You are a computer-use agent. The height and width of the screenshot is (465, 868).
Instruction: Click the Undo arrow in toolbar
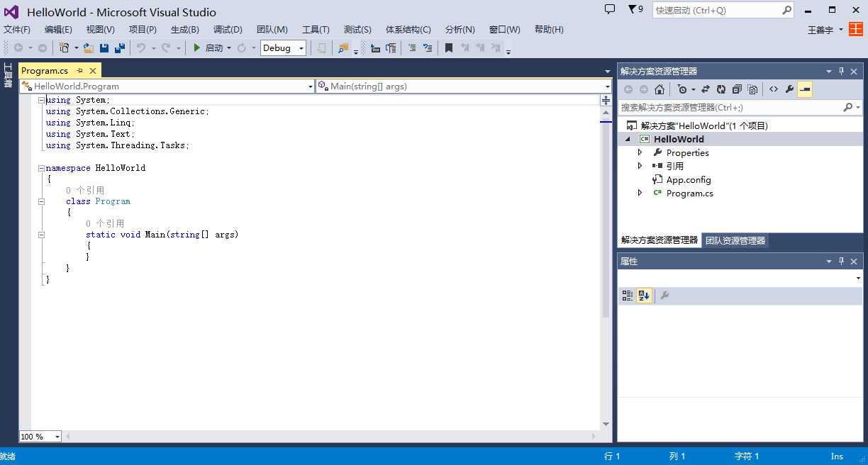(141, 48)
